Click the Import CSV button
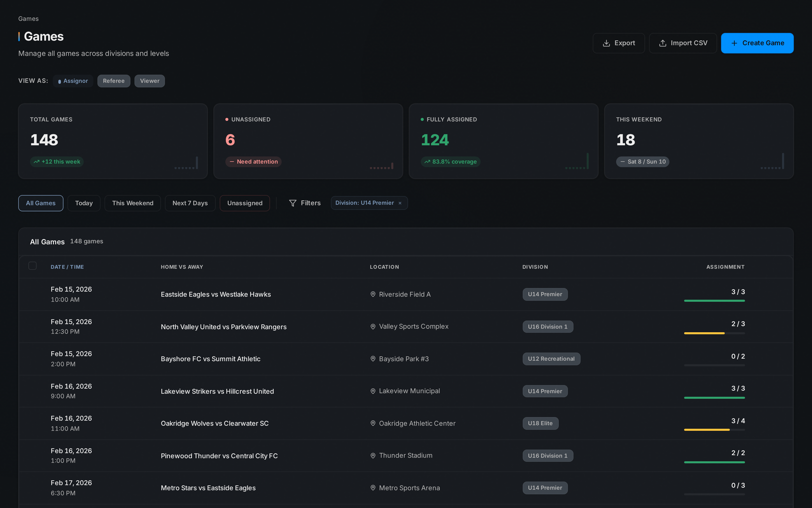Screen dimensions: 812x508 683,43
